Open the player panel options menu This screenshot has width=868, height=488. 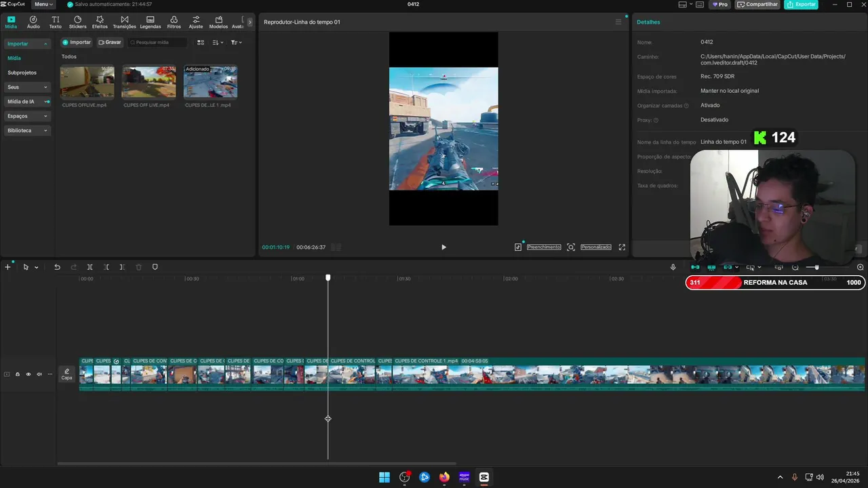point(618,22)
